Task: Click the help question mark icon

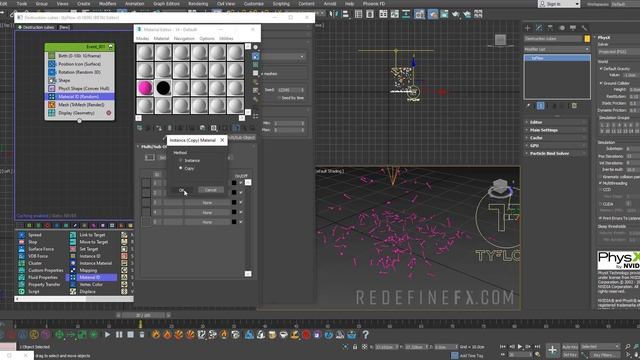Action: coord(366,335)
